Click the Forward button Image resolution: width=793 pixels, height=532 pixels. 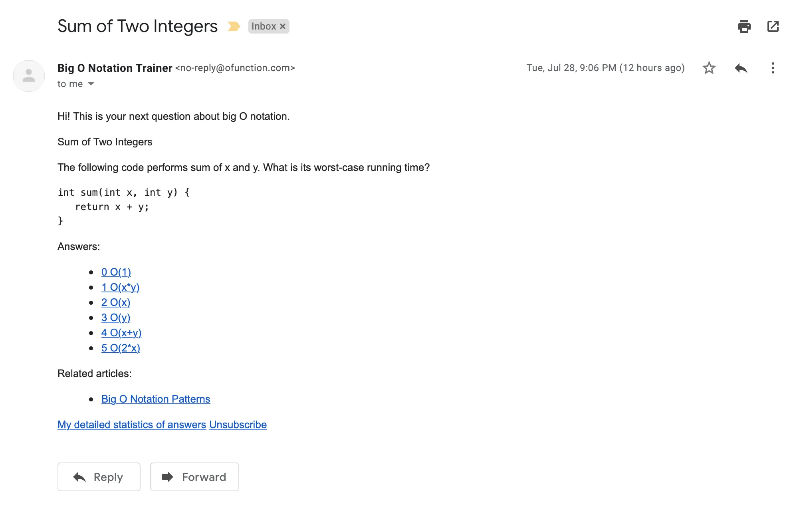(x=194, y=477)
